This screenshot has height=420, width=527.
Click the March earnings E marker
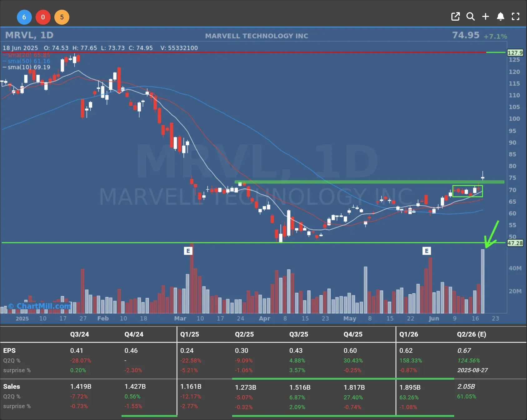coord(188,251)
